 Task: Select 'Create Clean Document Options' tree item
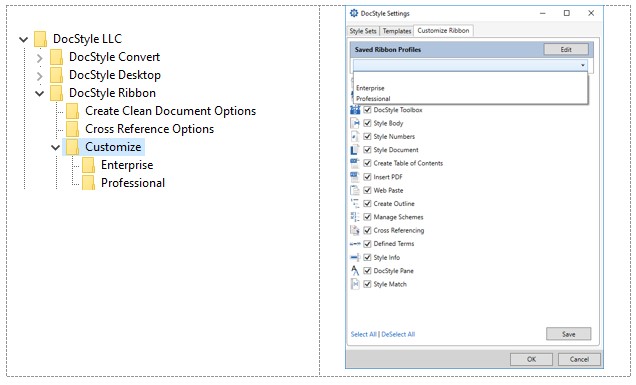[x=170, y=111]
